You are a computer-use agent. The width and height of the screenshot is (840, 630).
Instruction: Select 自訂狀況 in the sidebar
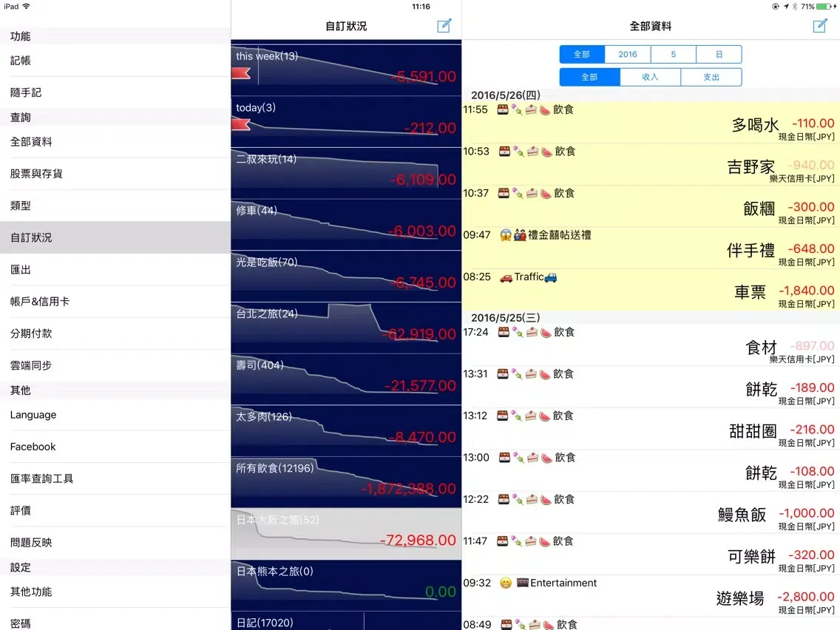tap(115, 237)
